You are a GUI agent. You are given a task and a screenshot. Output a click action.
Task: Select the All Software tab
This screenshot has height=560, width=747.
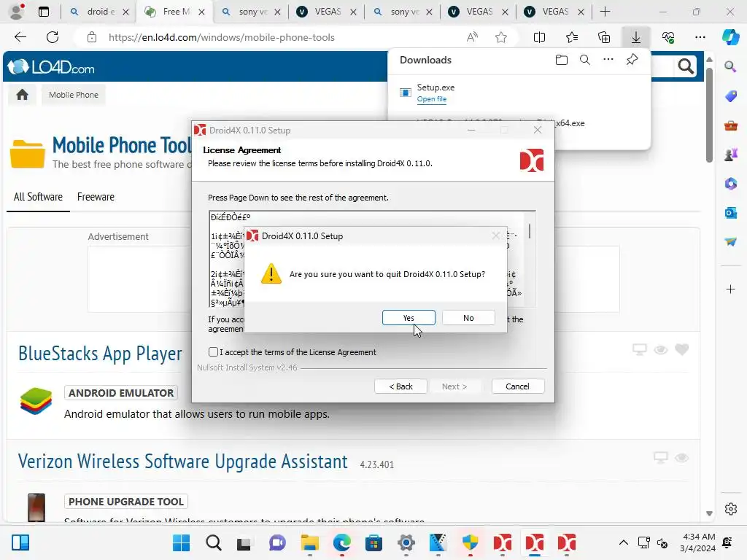coord(38,197)
